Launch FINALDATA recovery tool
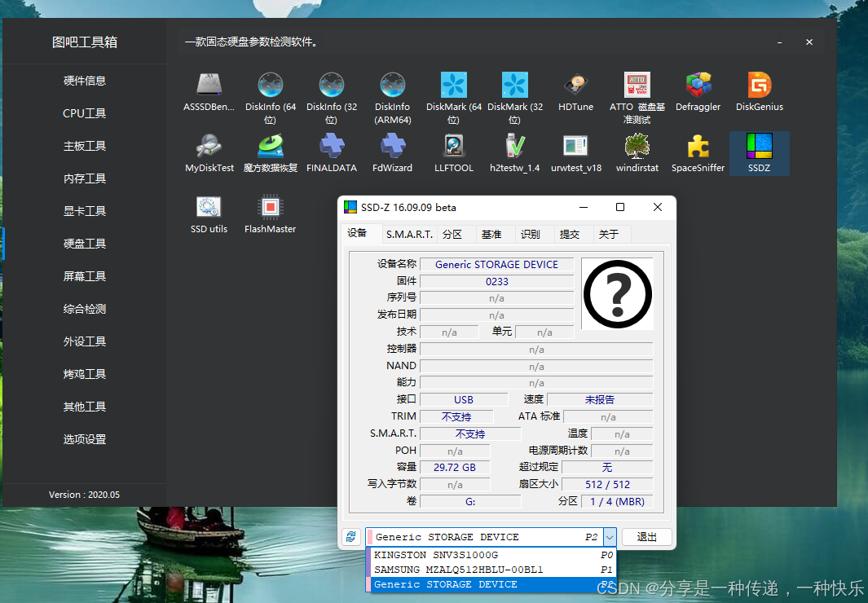This screenshot has height=603, width=868. point(331,146)
